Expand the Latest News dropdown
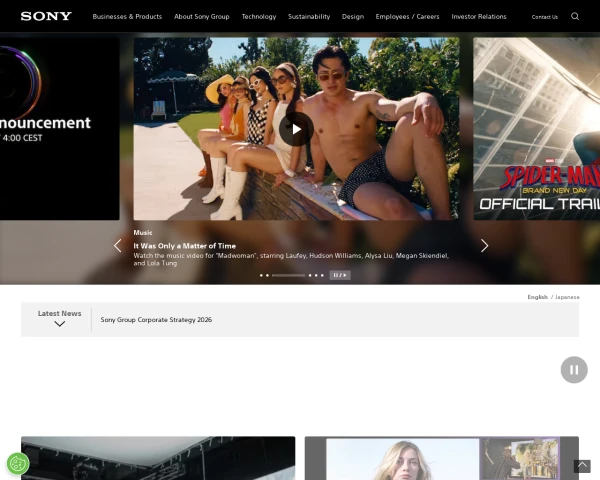The width and height of the screenshot is (600, 480). pyautogui.click(x=59, y=319)
